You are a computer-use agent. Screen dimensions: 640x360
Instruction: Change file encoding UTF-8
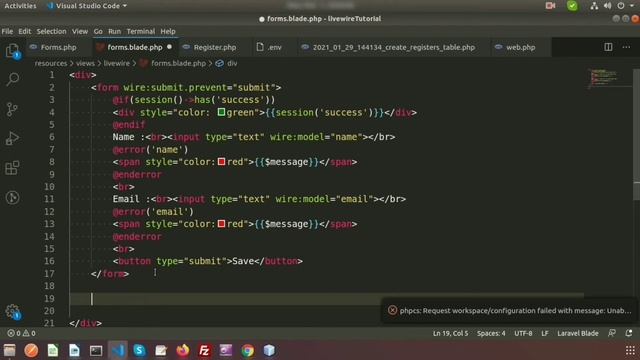coord(523,333)
